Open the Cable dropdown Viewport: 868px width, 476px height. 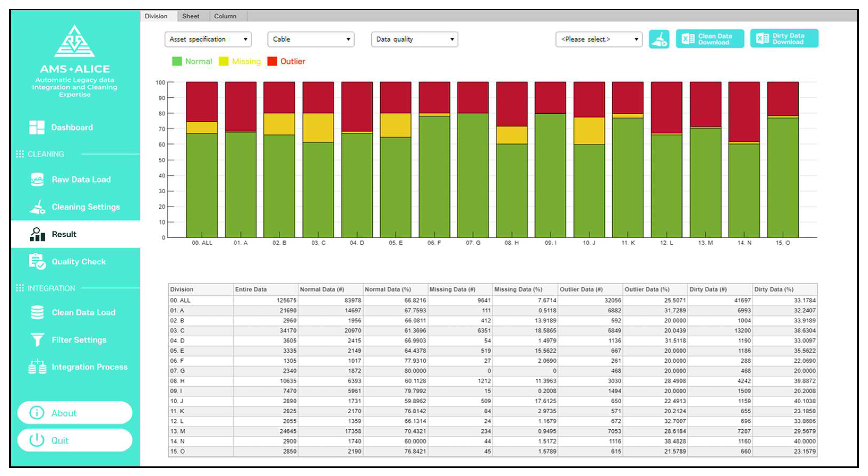click(311, 39)
